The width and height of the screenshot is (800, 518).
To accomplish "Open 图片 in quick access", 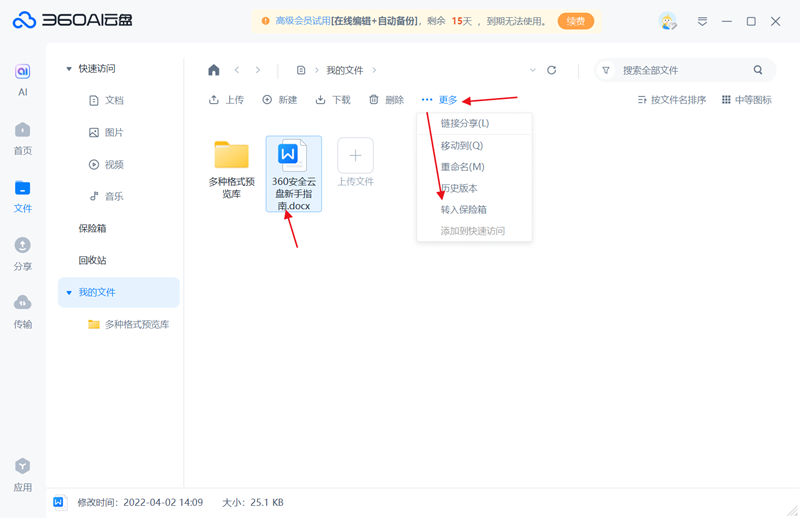I will [106, 133].
